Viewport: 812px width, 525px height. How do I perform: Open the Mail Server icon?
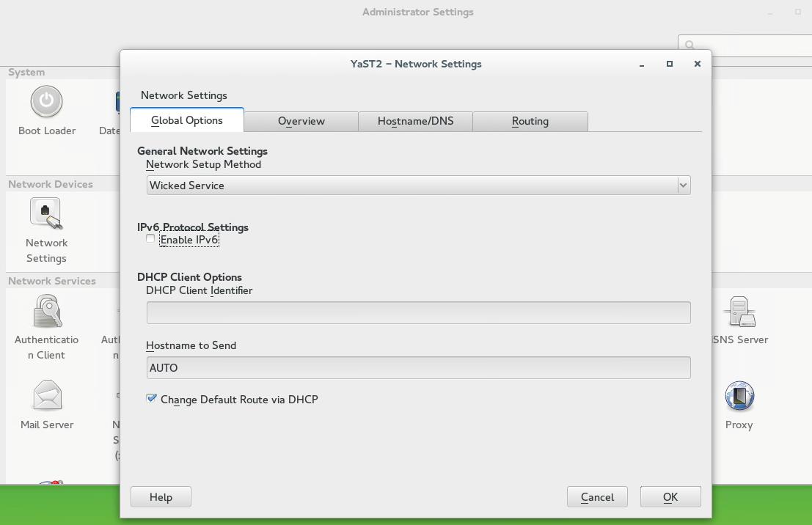[x=46, y=396]
